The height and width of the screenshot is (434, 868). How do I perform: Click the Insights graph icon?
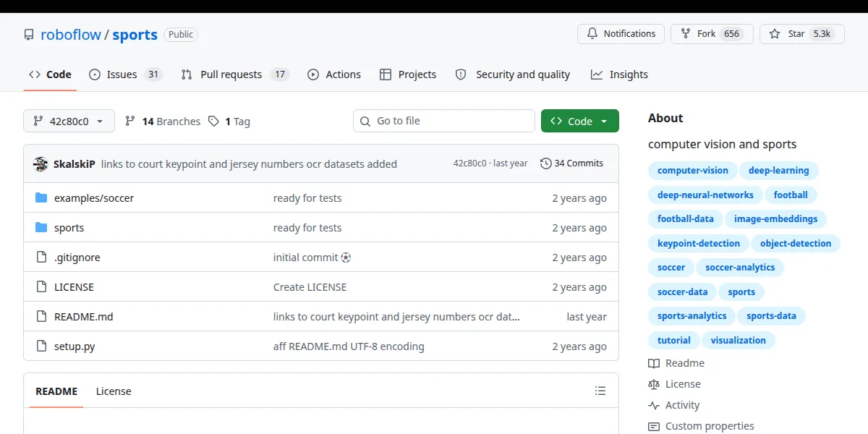pyautogui.click(x=597, y=75)
